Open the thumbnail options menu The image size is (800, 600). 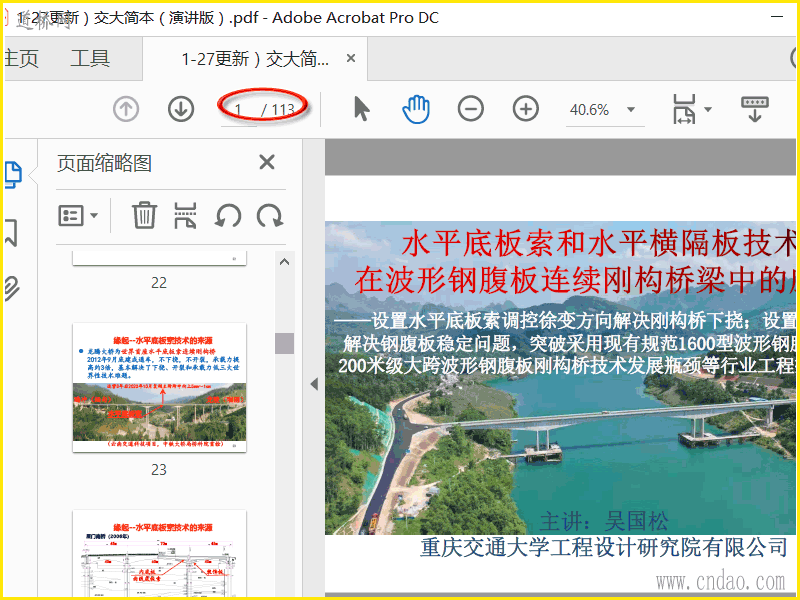(78, 216)
